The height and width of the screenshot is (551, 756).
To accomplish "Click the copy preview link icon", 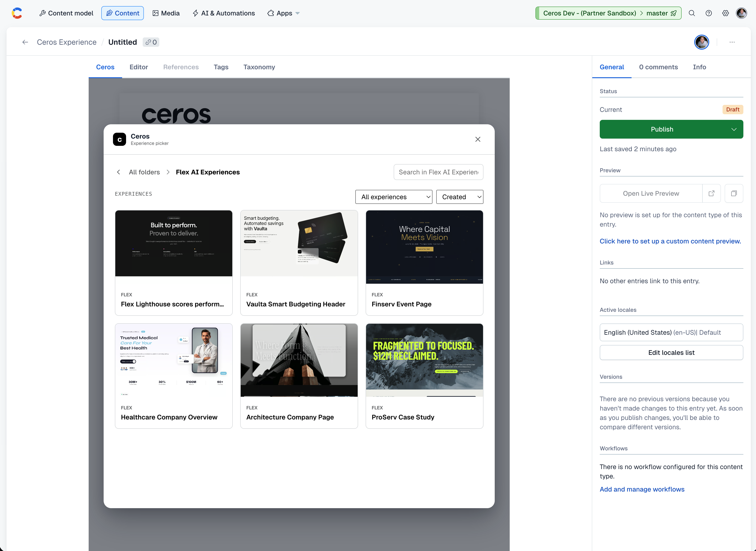I will [734, 193].
